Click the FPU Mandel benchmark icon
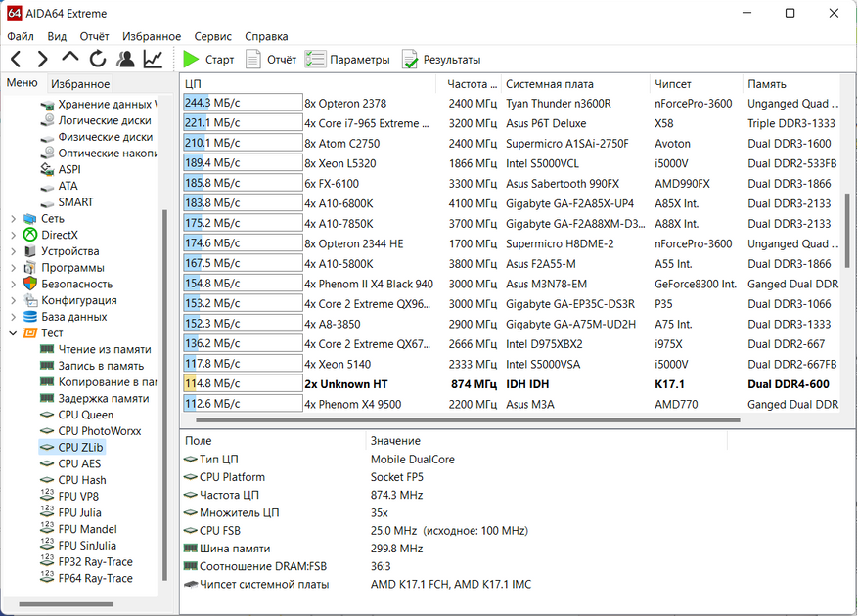Image resolution: width=858 pixels, height=616 pixels. point(47,528)
